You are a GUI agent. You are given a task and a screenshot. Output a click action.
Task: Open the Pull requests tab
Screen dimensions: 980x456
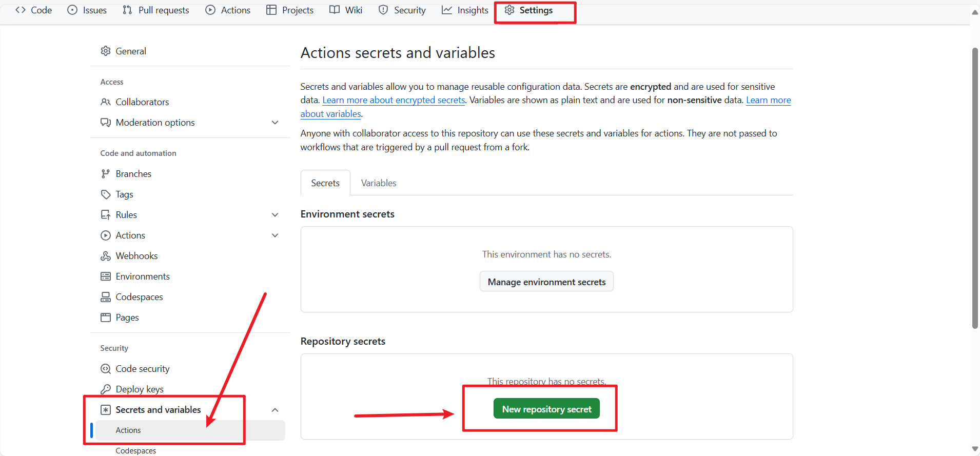pyautogui.click(x=156, y=10)
